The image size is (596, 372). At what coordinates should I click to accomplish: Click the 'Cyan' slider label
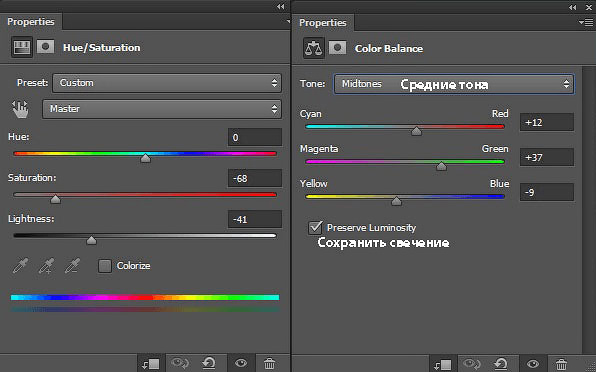tap(311, 114)
